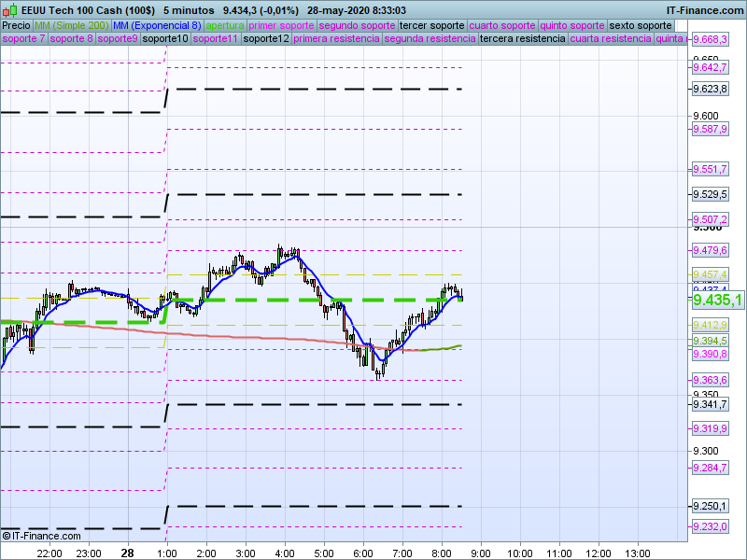Click the 9.232,0 price label
The height and width of the screenshot is (560, 747).
tap(710, 527)
